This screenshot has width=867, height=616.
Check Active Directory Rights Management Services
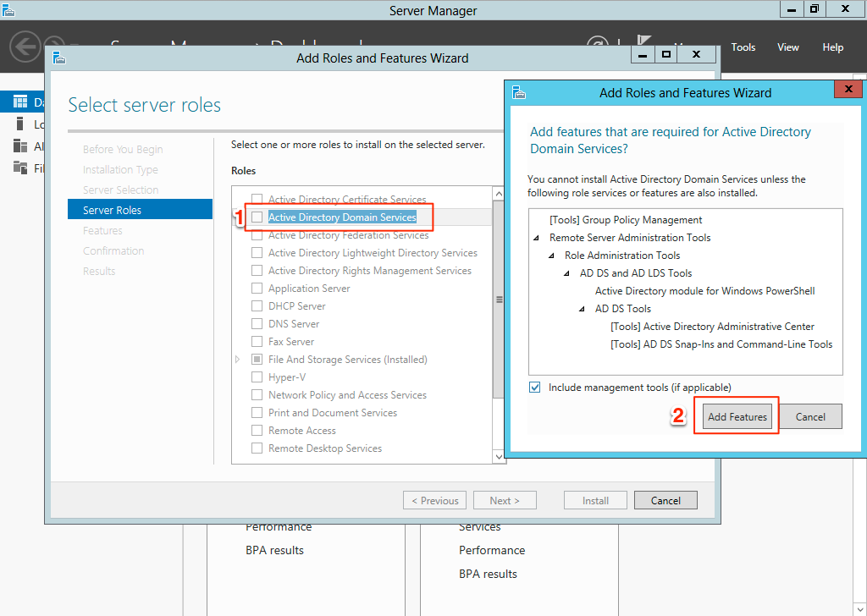(x=257, y=270)
